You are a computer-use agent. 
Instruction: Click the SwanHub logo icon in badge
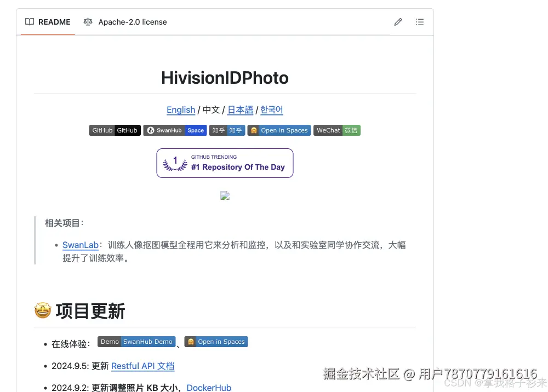151,130
